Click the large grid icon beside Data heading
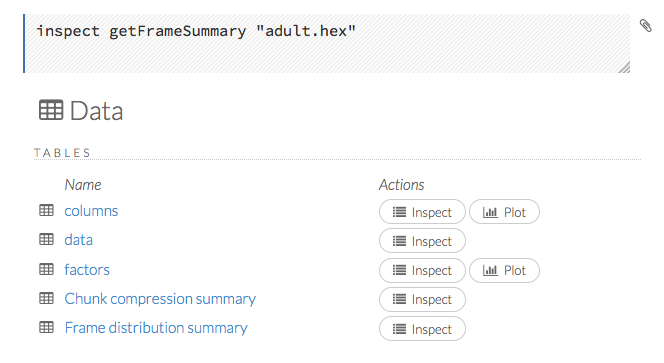This screenshot has width=664, height=363. tap(51, 110)
